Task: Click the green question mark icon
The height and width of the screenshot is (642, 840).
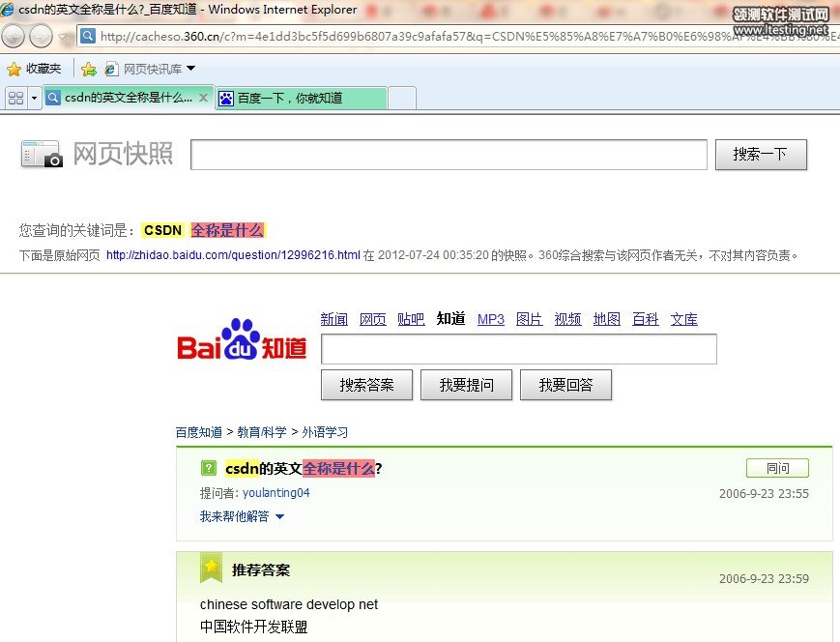Action: click(x=208, y=468)
